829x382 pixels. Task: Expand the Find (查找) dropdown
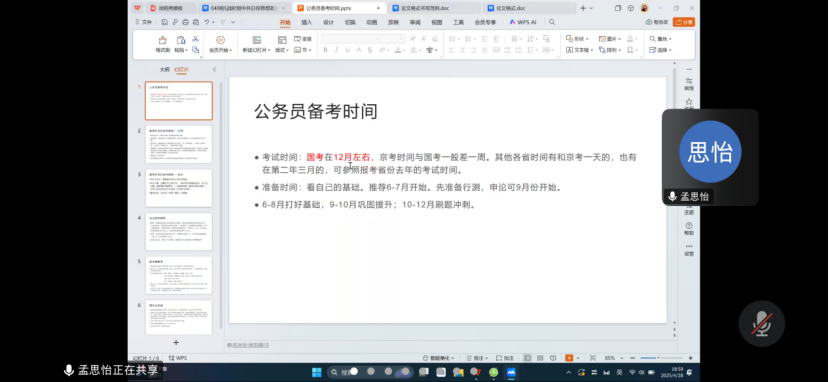660,39
